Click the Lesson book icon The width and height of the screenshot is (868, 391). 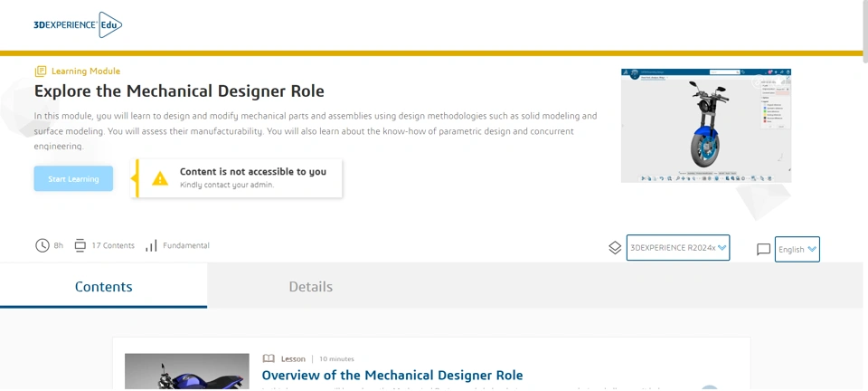pyautogui.click(x=269, y=358)
